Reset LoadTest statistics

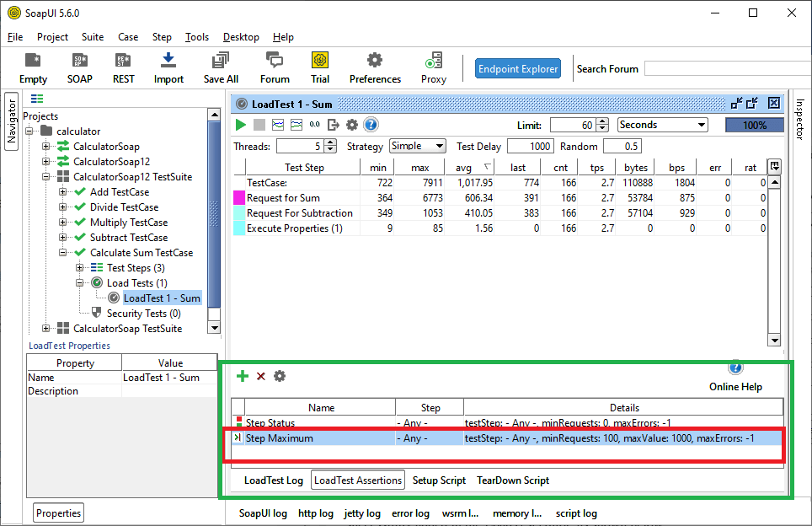315,125
